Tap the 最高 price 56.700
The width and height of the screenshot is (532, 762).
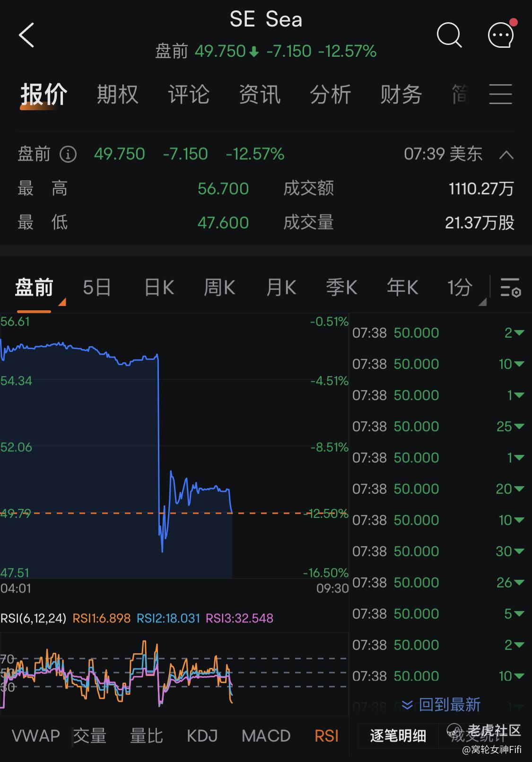point(223,189)
